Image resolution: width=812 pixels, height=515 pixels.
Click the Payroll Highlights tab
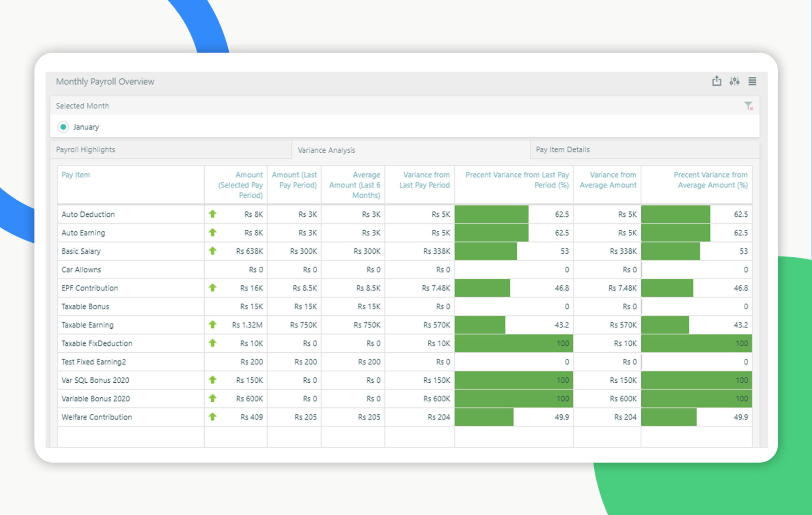click(85, 149)
